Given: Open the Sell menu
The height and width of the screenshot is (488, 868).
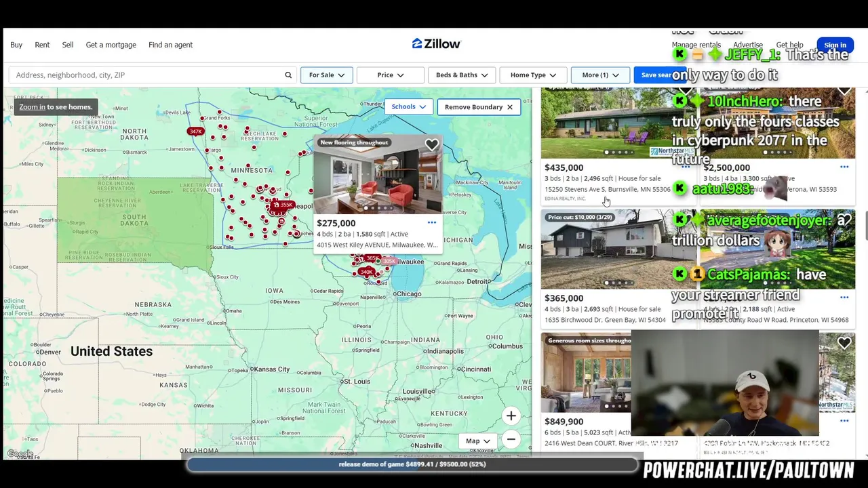Looking at the screenshot, I should pyautogui.click(x=68, y=45).
